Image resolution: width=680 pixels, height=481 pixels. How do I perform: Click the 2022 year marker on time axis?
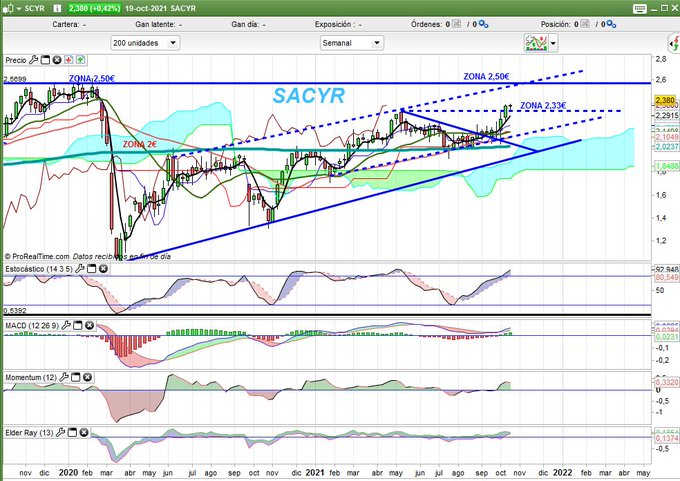[562, 472]
